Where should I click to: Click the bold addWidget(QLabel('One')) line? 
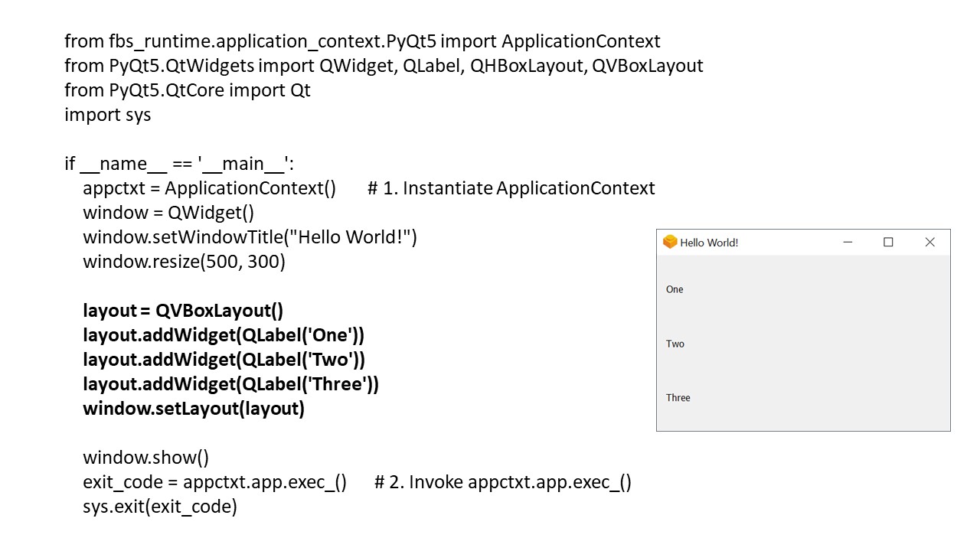(x=224, y=335)
